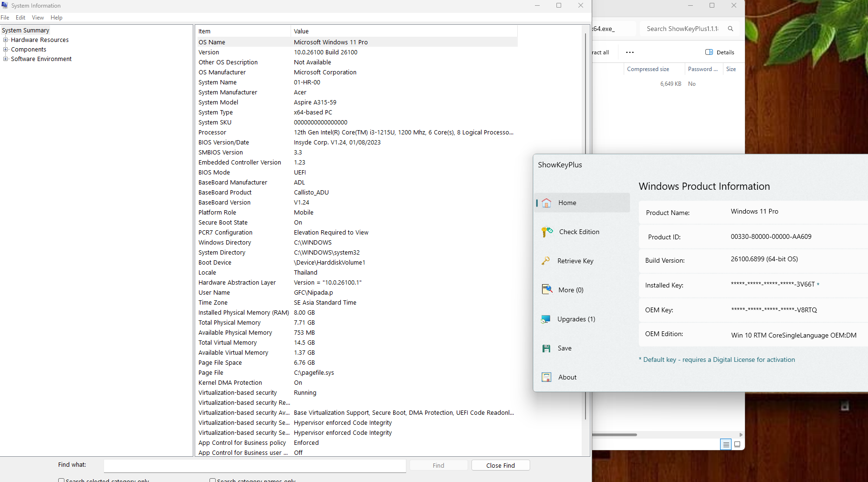Open the three-dot See more toolbar menu

tap(629, 52)
